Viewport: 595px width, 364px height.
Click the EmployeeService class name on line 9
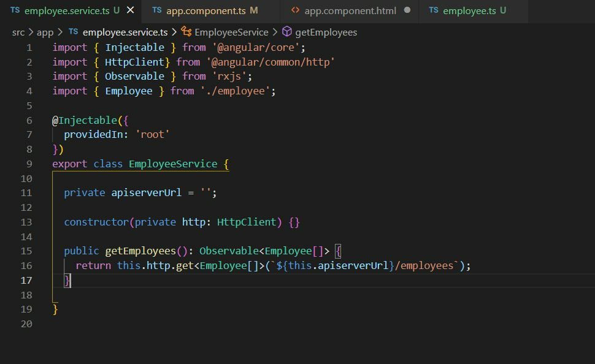pos(173,164)
